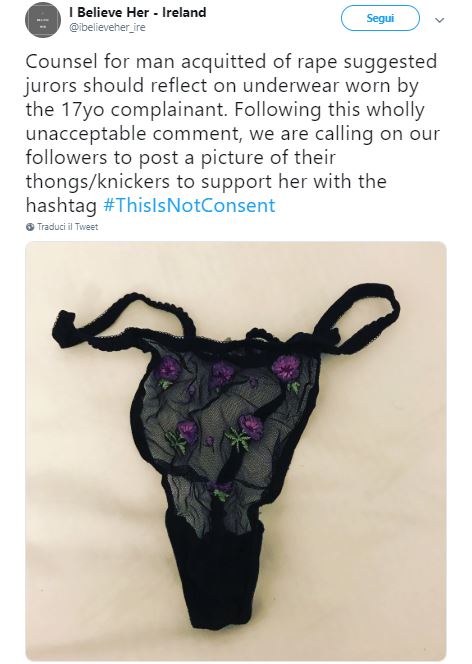Viewport: 472px width, 664px height.
Task: Click the word 'Tweet' in the translate link
Action: [x=86, y=227]
